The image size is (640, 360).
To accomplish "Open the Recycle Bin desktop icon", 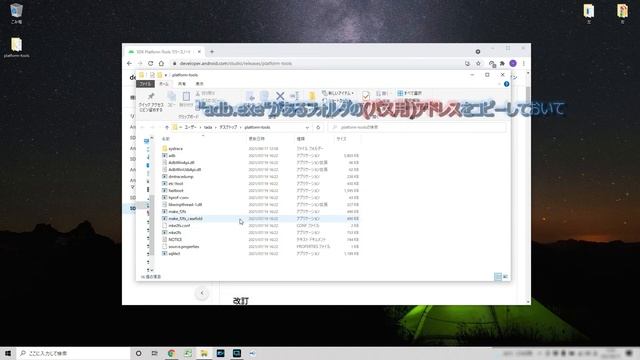I will tap(16, 13).
